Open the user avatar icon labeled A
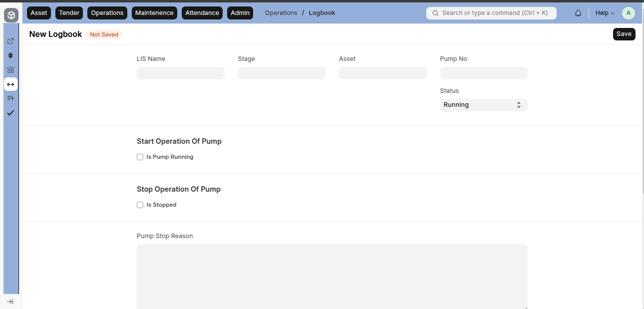 [x=629, y=12]
